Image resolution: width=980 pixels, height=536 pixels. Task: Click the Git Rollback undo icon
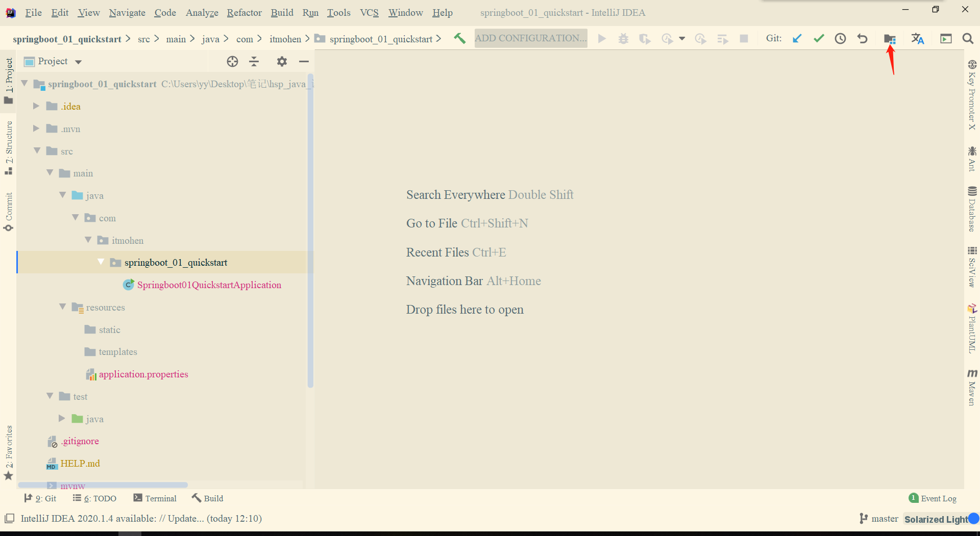click(862, 39)
